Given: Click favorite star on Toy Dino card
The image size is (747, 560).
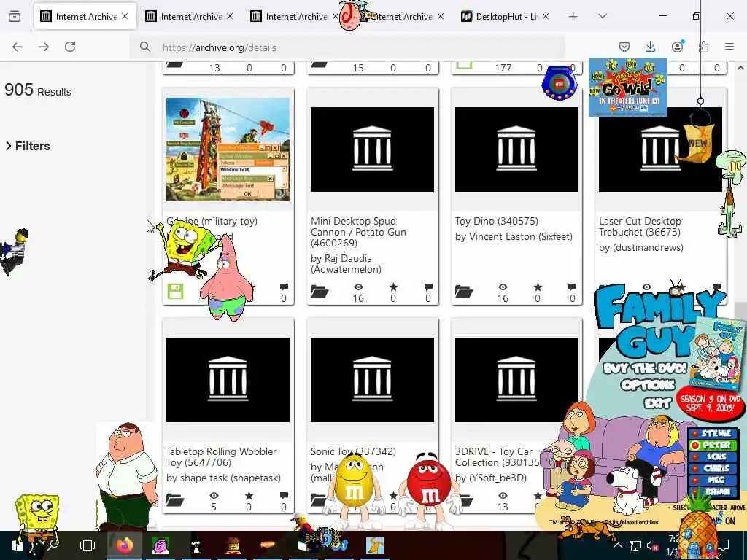Looking at the screenshot, I should pyautogui.click(x=538, y=287).
